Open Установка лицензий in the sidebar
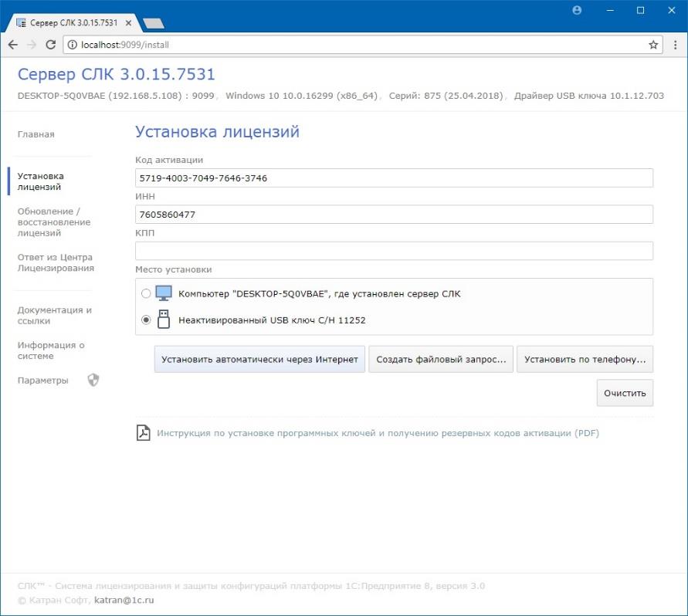The image size is (688, 616). [40, 181]
